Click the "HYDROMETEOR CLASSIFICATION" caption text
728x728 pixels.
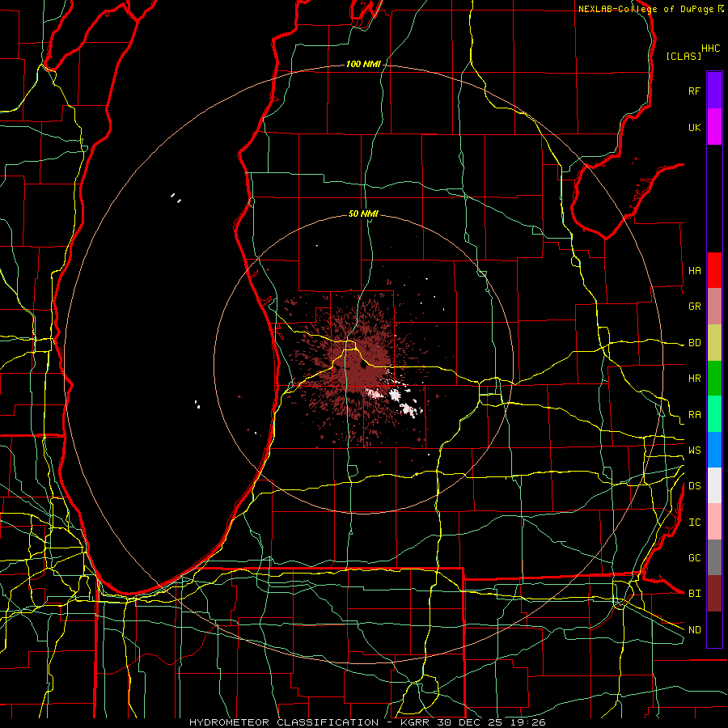coord(284,722)
